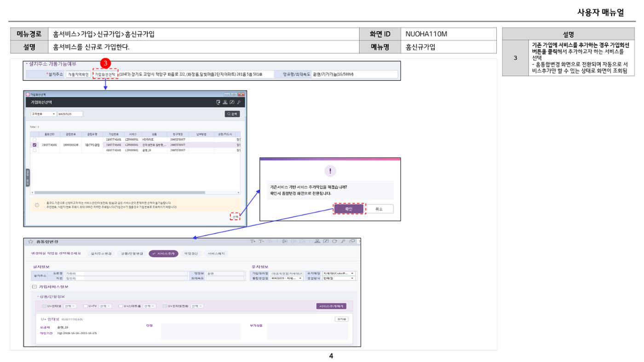This screenshot has width=644, height=362.
Task: Click the key icon in 가입회선선택 header
Action: tap(238, 102)
